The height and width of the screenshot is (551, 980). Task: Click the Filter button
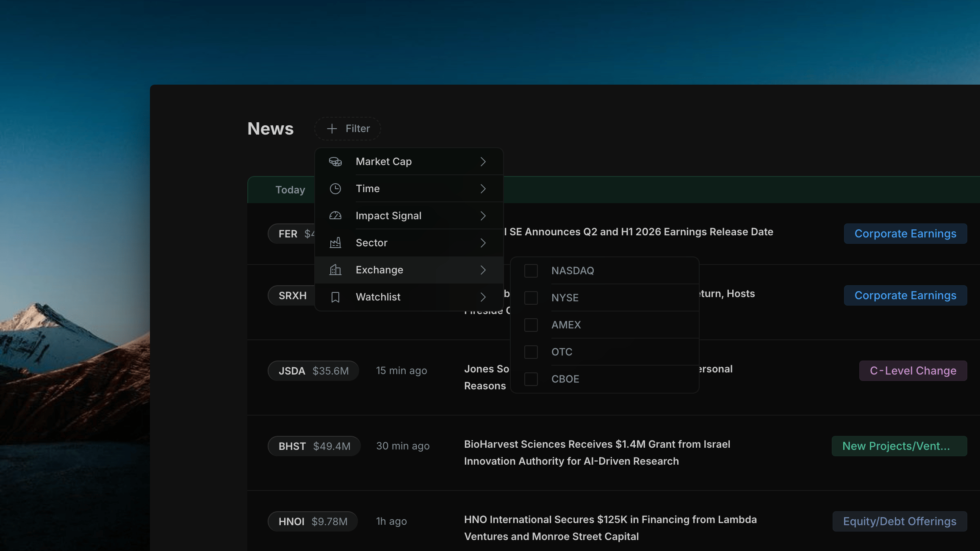(348, 129)
